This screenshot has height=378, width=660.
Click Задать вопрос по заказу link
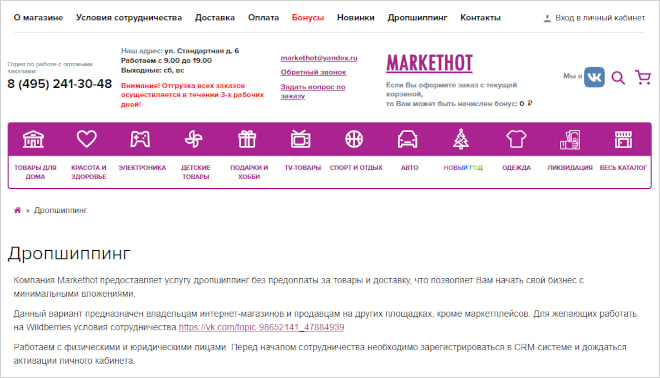pos(313,91)
